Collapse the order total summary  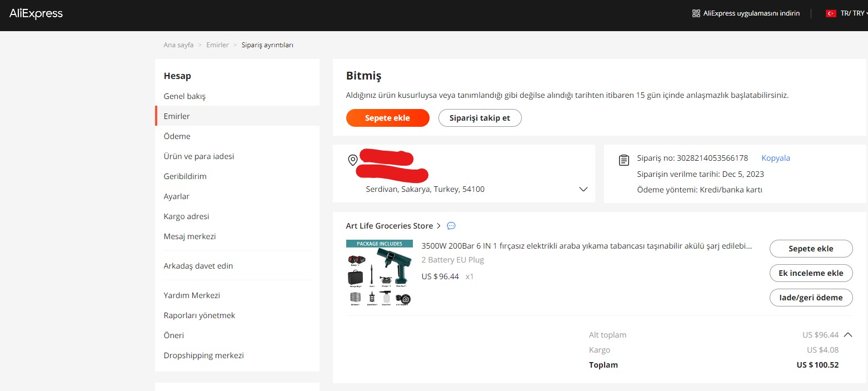(847, 335)
